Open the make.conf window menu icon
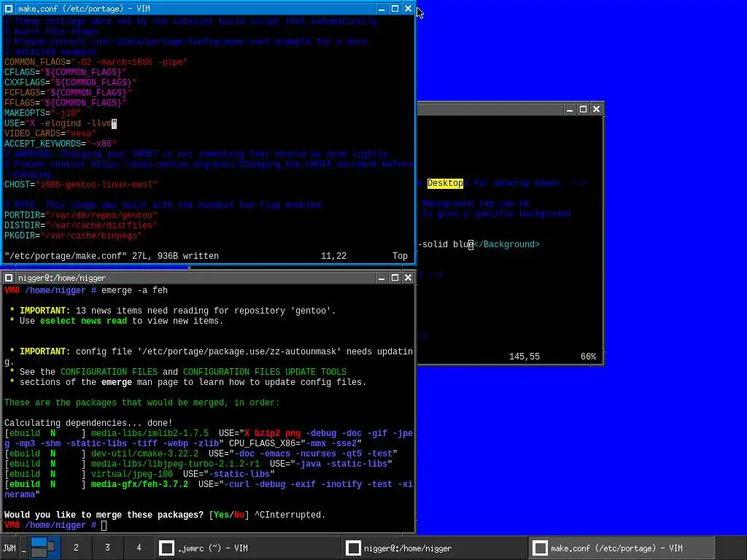747x560 pixels. click(x=9, y=9)
